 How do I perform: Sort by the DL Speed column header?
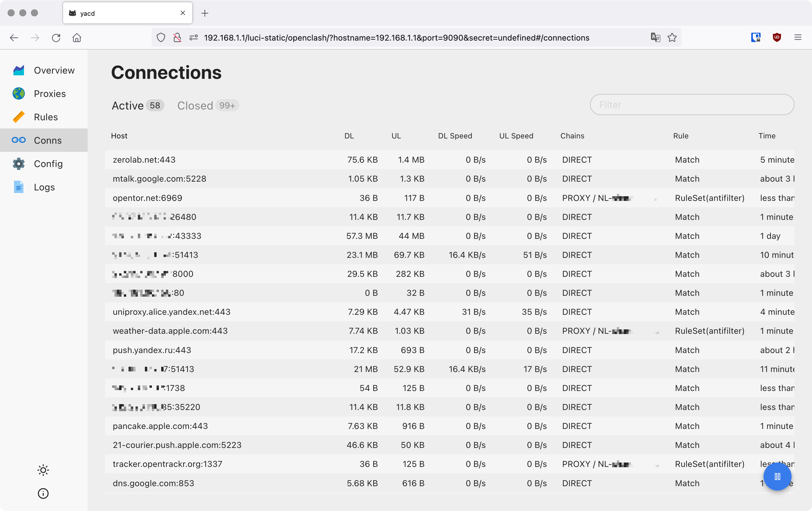[454, 136]
